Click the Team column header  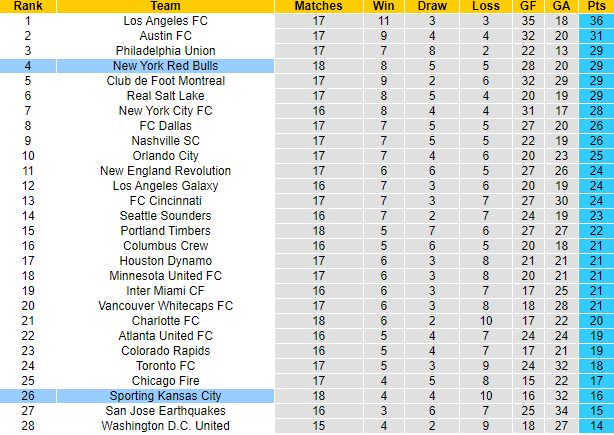point(165,6)
